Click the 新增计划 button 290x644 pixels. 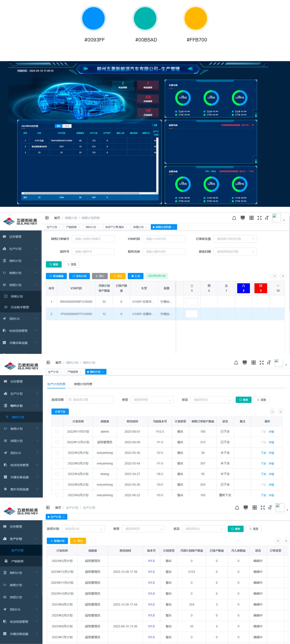[x=57, y=541]
